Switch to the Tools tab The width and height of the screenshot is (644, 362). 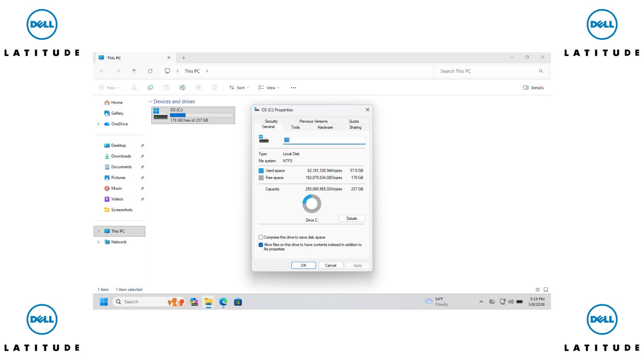[295, 128]
